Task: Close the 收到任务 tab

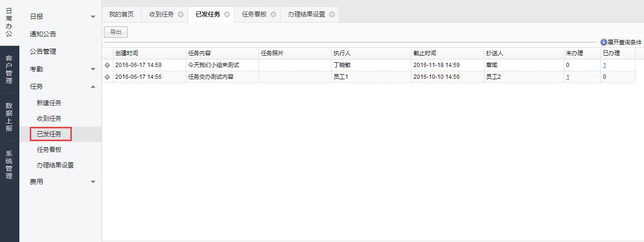Action: tap(180, 15)
